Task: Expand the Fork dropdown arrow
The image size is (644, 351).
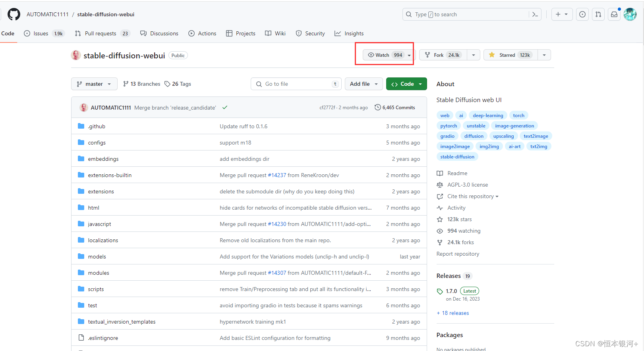Action: (474, 55)
